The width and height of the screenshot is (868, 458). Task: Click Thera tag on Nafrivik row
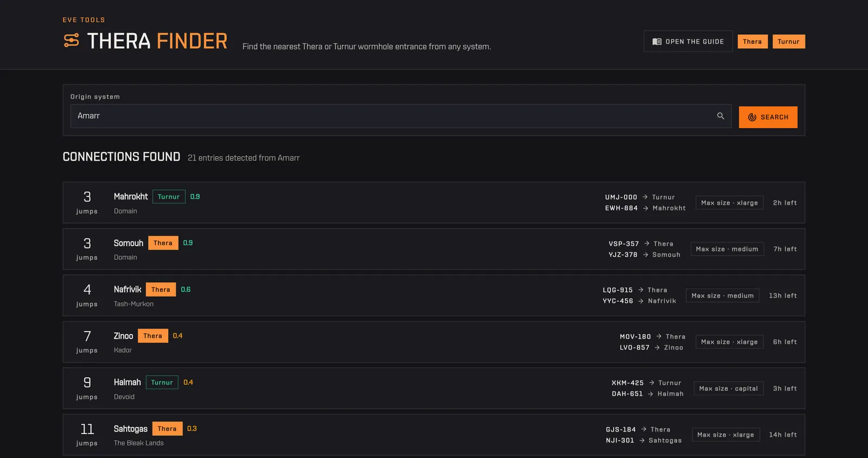point(161,289)
